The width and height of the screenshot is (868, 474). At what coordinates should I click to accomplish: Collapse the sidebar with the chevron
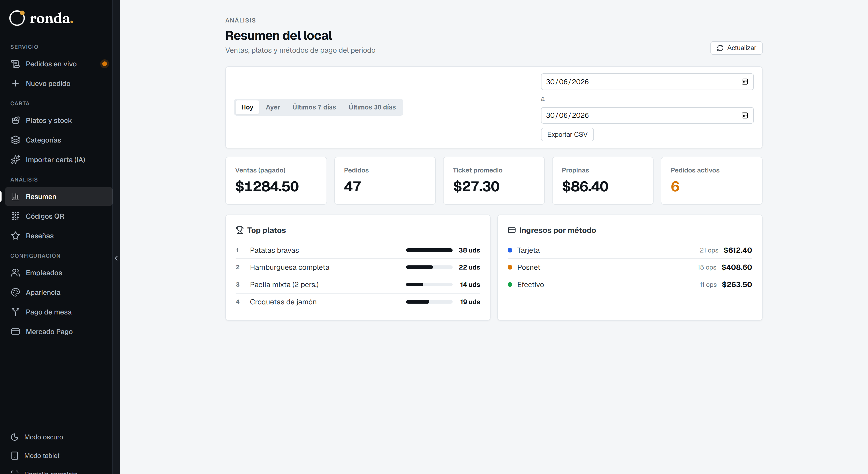(x=116, y=258)
